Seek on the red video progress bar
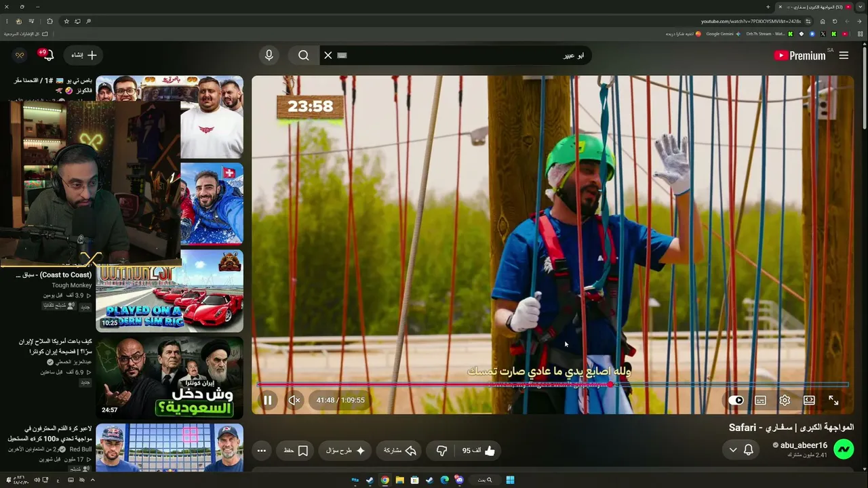Image resolution: width=868 pixels, height=488 pixels. click(x=553, y=384)
